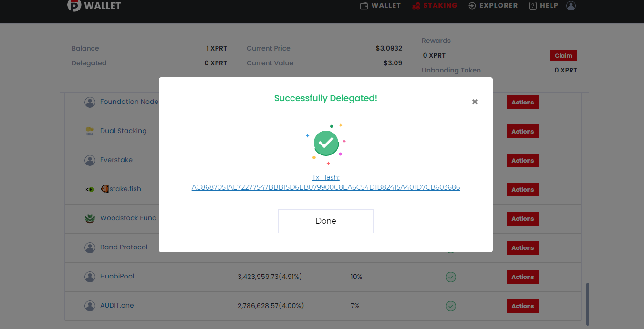Click the Dual Stacking validator logo
The image size is (644, 329).
[90, 131]
